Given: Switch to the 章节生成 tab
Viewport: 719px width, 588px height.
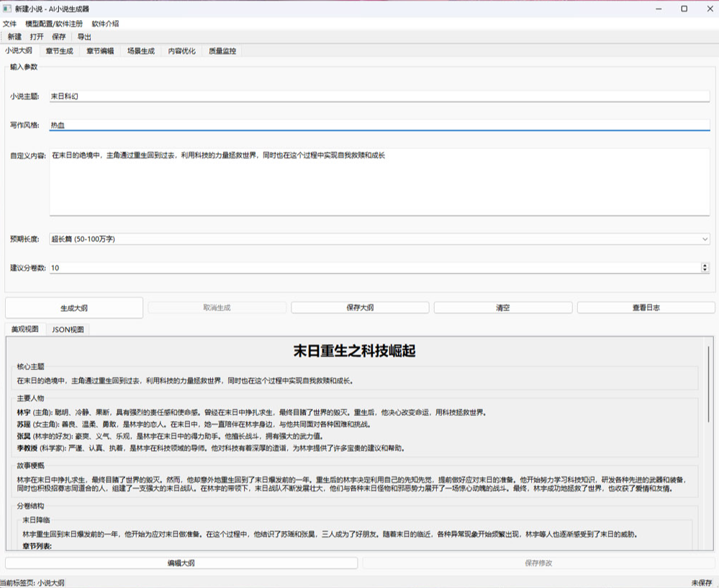Looking at the screenshot, I should 57,50.
